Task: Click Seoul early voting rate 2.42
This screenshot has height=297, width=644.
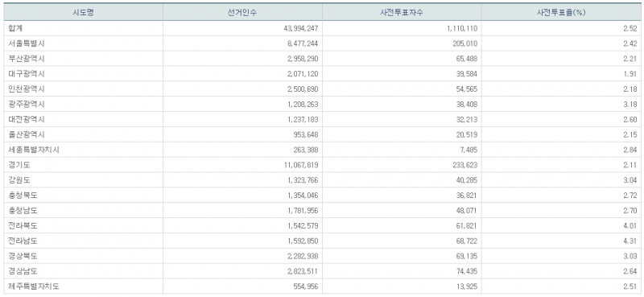Action: pos(630,43)
